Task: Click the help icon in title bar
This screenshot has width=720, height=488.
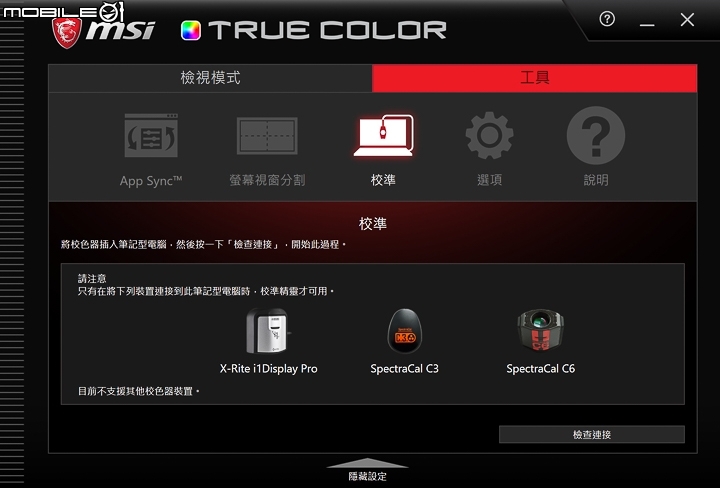Action: (607, 19)
